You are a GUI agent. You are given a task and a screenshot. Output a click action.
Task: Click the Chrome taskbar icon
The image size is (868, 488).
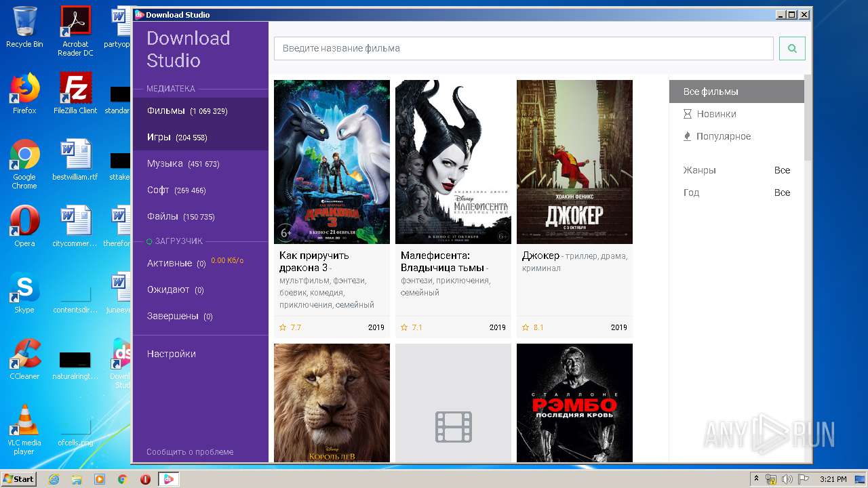tap(122, 479)
